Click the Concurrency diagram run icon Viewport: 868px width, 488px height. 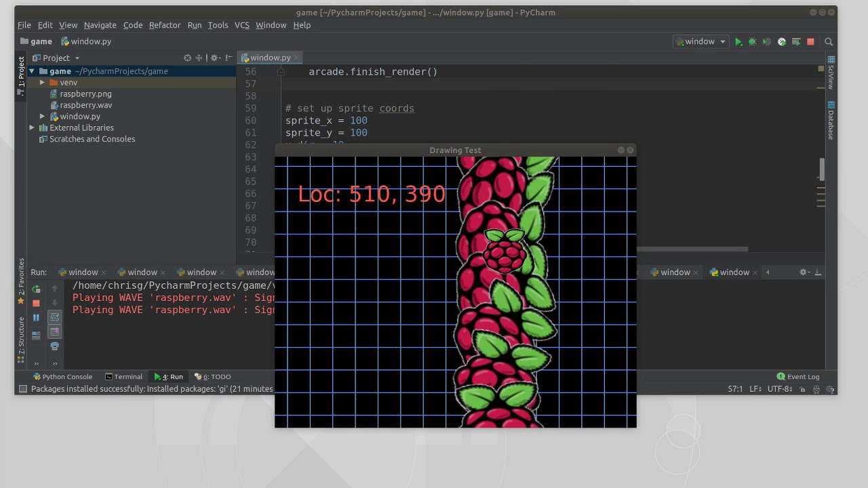coord(796,41)
